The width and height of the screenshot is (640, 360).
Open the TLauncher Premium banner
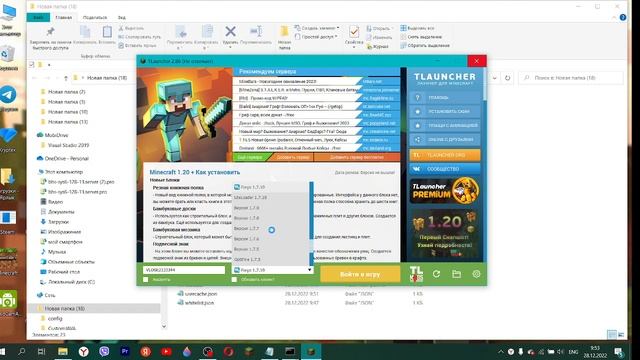coord(444,191)
